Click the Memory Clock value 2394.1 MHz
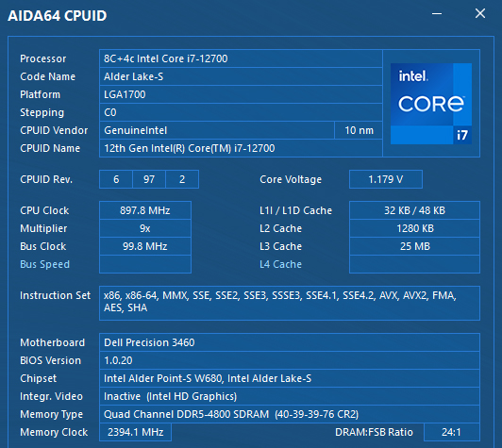The image size is (502, 448). [136, 432]
